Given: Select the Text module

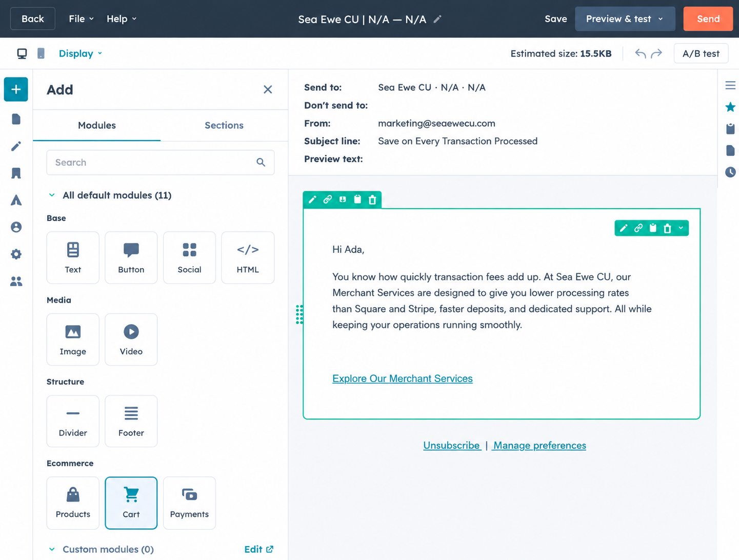Looking at the screenshot, I should pyautogui.click(x=73, y=257).
